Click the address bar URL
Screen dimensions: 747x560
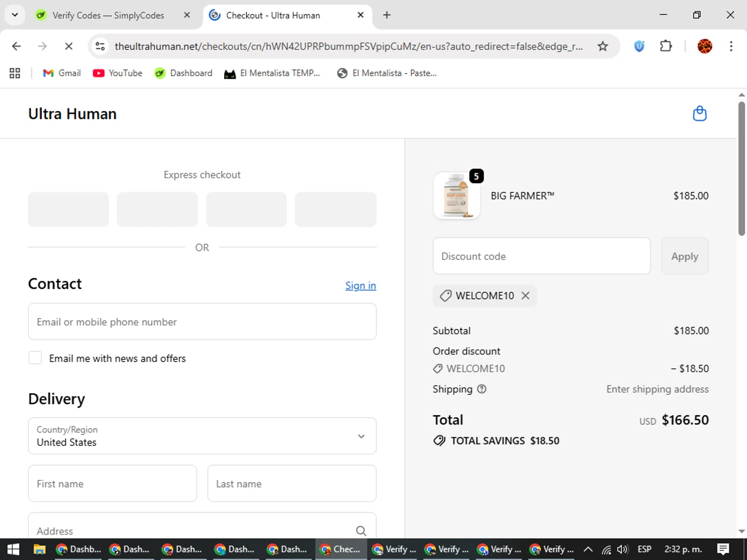(349, 46)
